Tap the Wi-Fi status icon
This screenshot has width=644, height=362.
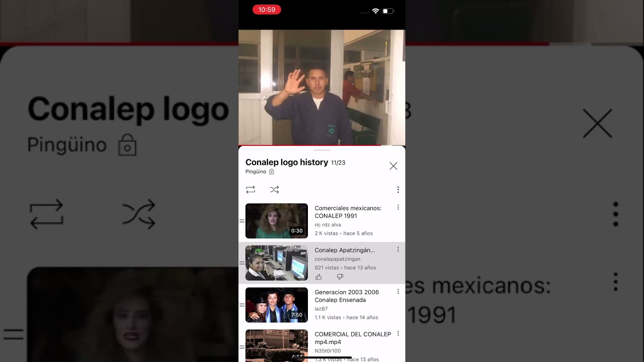(375, 11)
